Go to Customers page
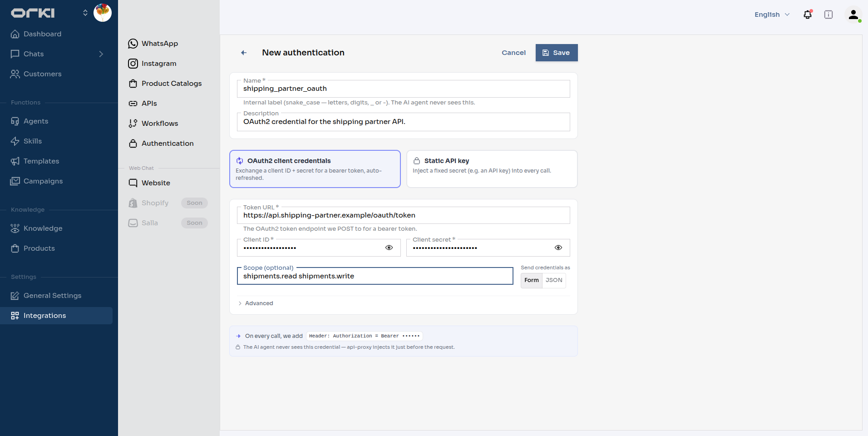 [56, 74]
